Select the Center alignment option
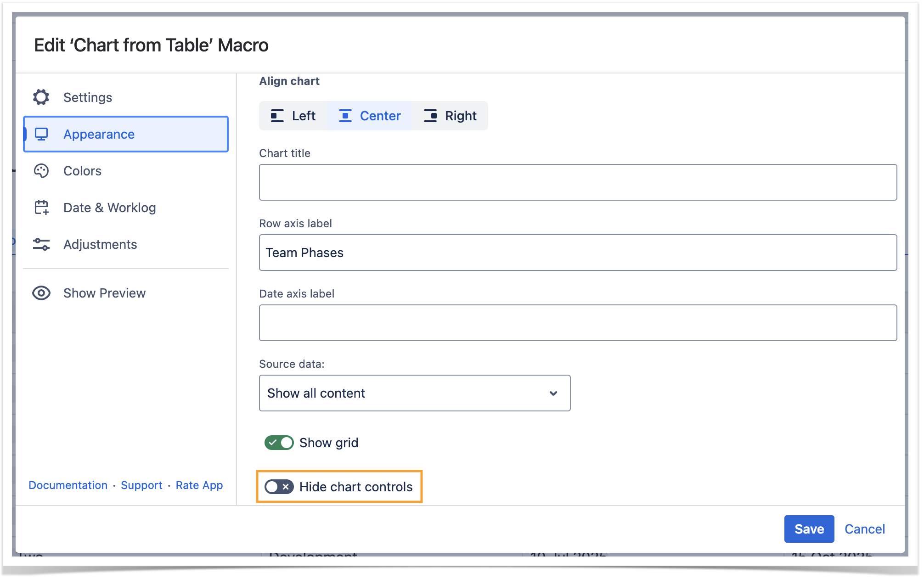Image resolution: width=924 pixels, height=579 pixels. click(370, 116)
